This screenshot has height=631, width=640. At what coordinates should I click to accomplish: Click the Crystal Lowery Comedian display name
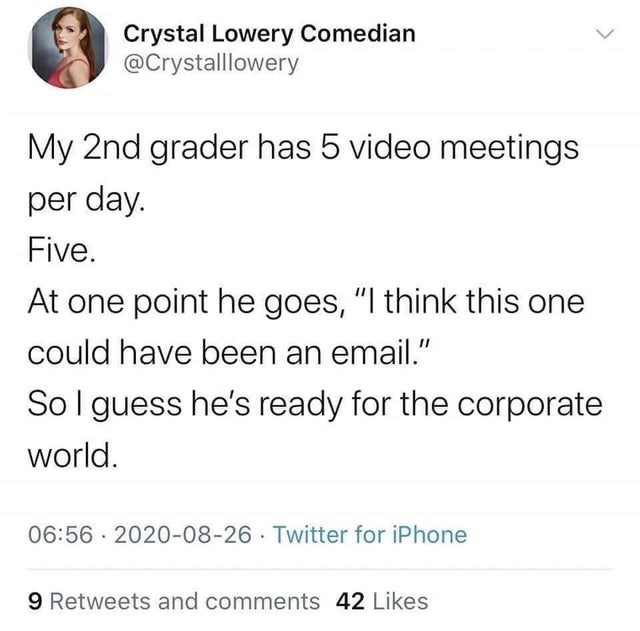[x=269, y=33]
